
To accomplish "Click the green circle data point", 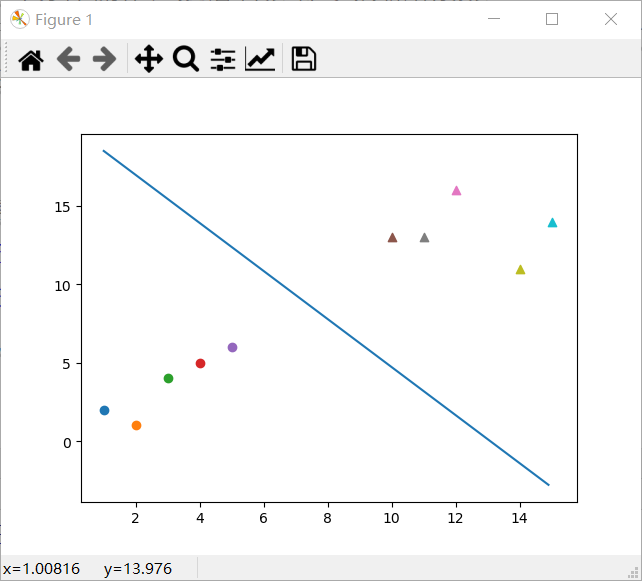I will (x=168, y=378).
